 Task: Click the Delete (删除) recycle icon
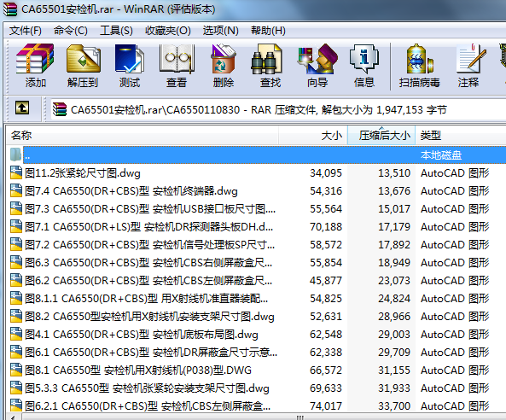point(224,59)
